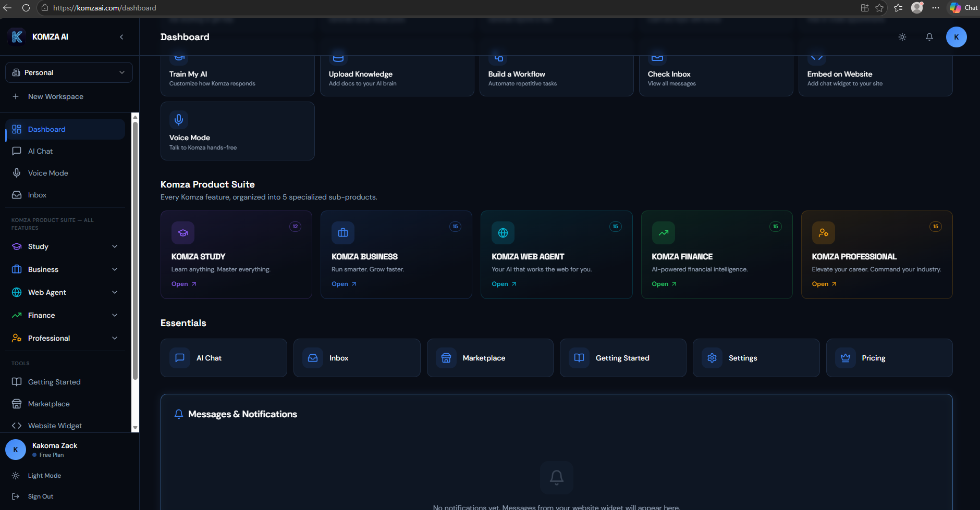
Task: Create a New Workspace
Action: [x=69, y=96]
